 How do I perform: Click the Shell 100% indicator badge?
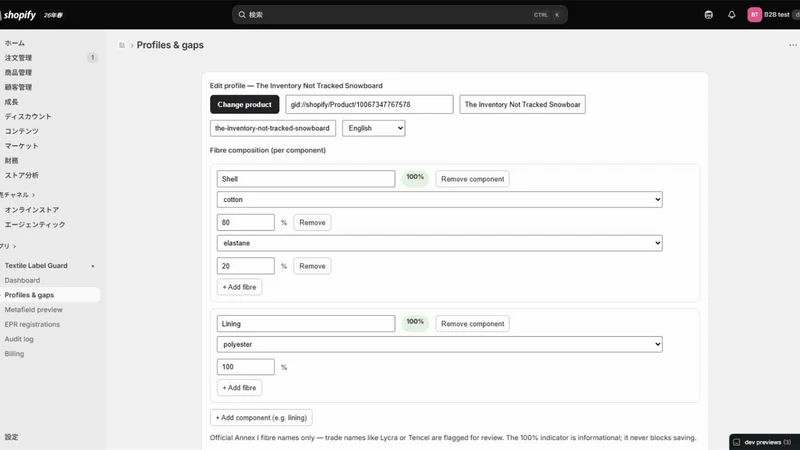point(415,178)
